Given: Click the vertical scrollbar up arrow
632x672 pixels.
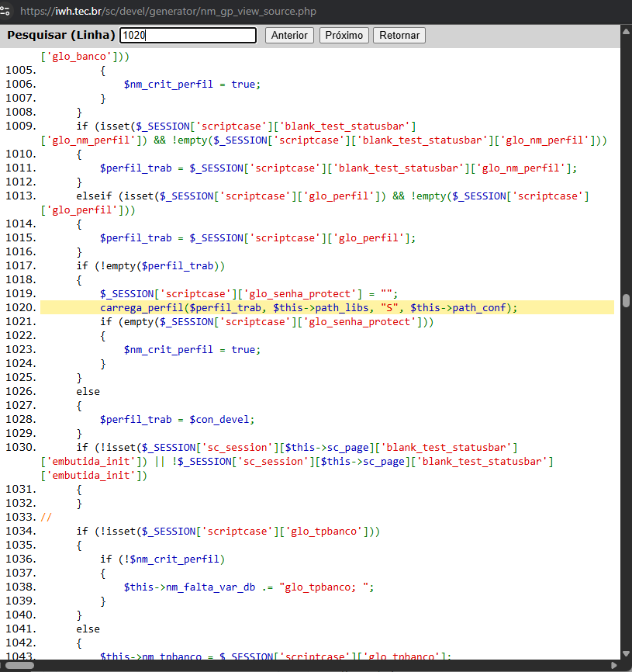Looking at the screenshot, I should tap(626, 32).
